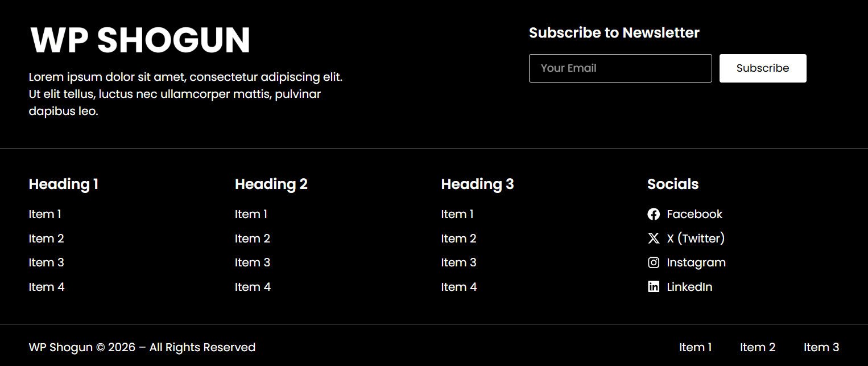Click the Instagram camera icon
Image resolution: width=868 pixels, height=366 pixels.
tap(654, 262)
